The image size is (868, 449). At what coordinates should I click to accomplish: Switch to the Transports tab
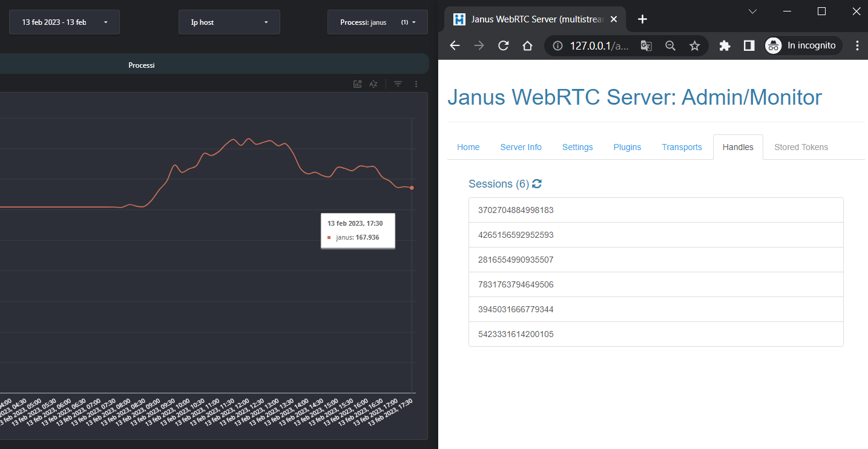(682, 147)
